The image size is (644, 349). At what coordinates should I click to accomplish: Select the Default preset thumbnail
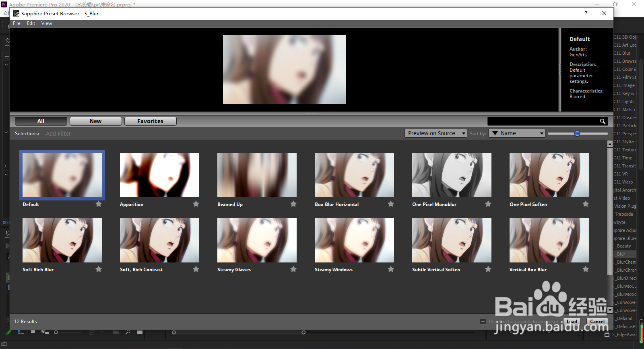click(x=62, y=175)
